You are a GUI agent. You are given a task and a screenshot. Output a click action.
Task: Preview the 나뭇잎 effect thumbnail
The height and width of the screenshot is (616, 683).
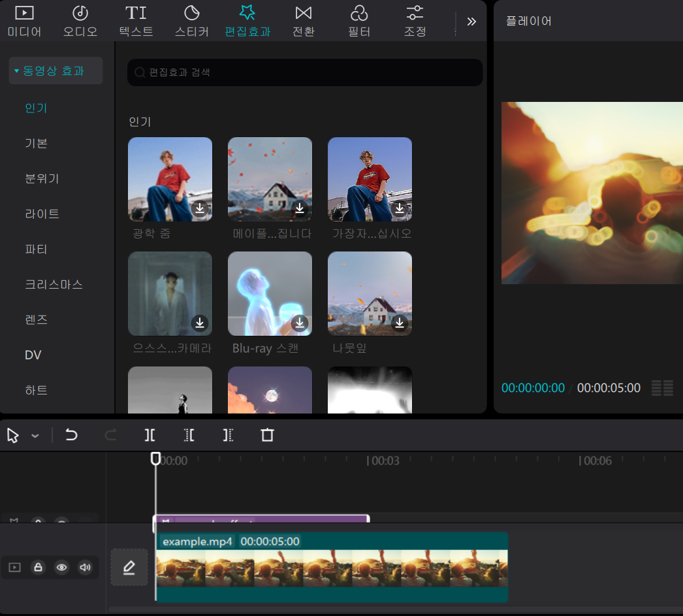[x=370, y=293]
